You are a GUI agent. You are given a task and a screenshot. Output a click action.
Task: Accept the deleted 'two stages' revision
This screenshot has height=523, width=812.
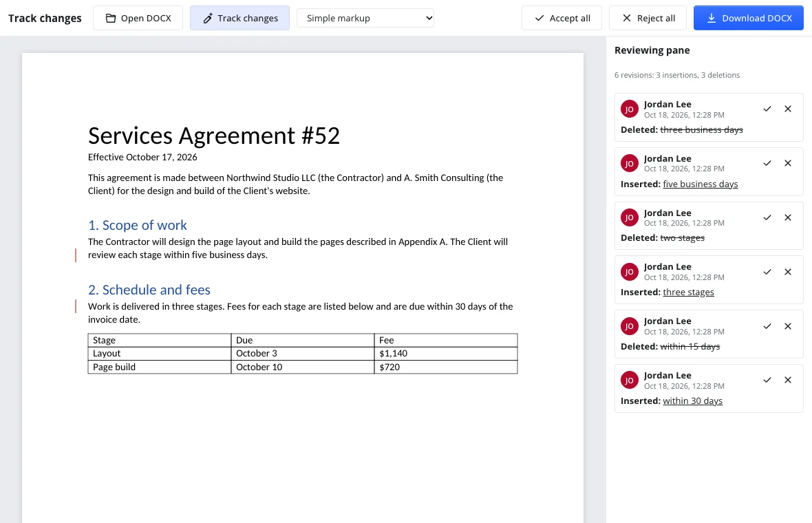pos(767,217)
